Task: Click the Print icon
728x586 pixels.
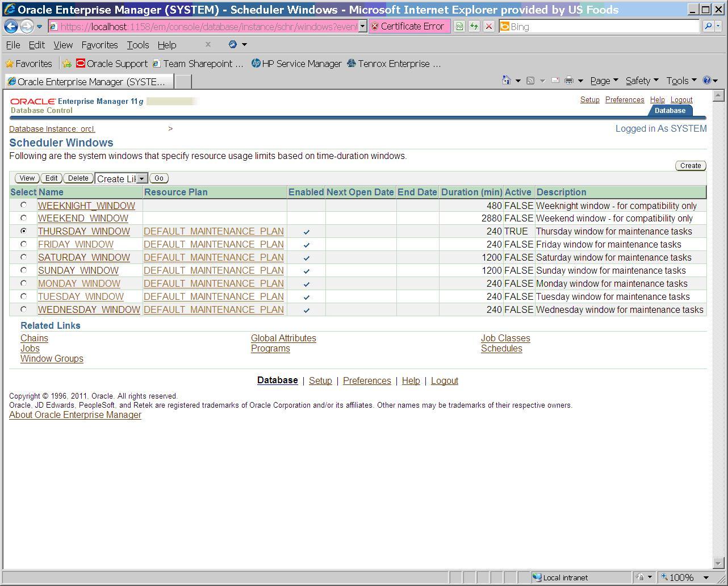Action: pyautogui.click(x=569, y=81)
